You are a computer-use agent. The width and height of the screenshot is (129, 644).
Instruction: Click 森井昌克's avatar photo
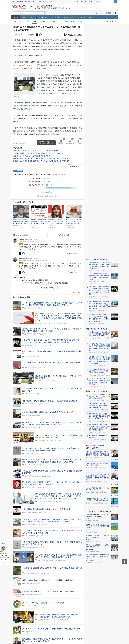pos(15,260)
